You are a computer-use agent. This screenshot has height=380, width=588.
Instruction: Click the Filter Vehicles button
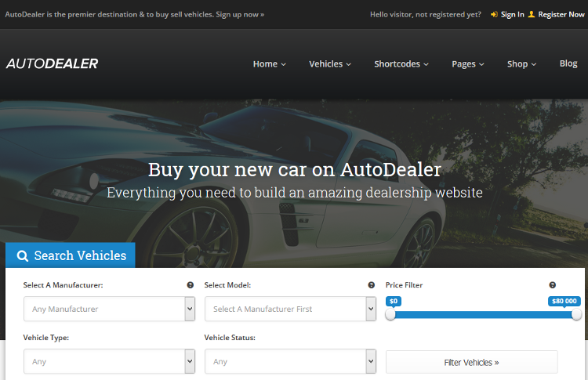click(472, 362)
